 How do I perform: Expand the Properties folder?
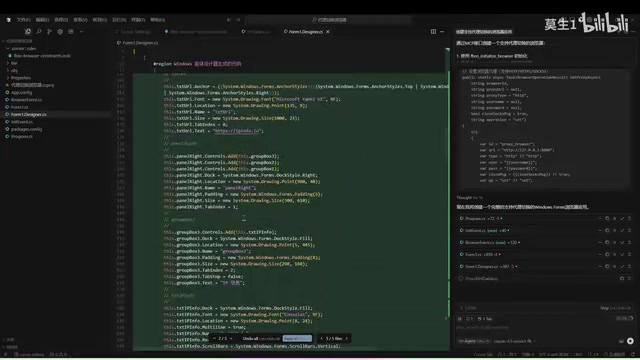click(x=20, y=78)
